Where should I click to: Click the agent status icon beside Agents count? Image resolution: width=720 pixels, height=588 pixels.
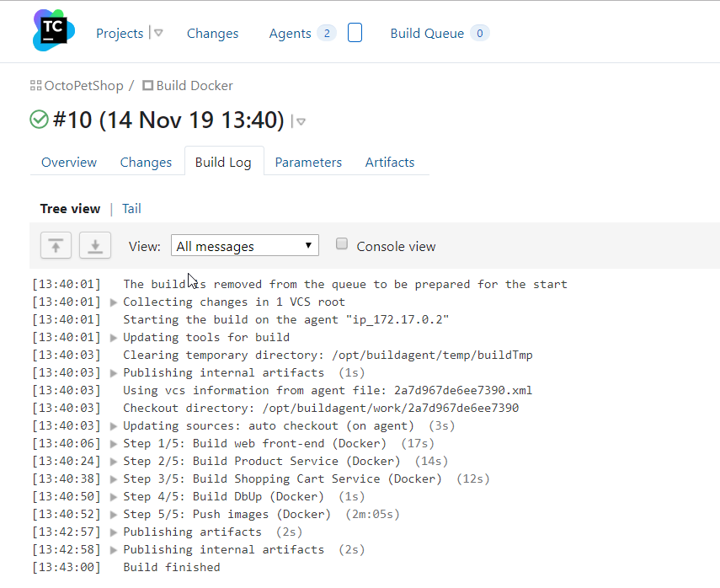coord(355,33)
